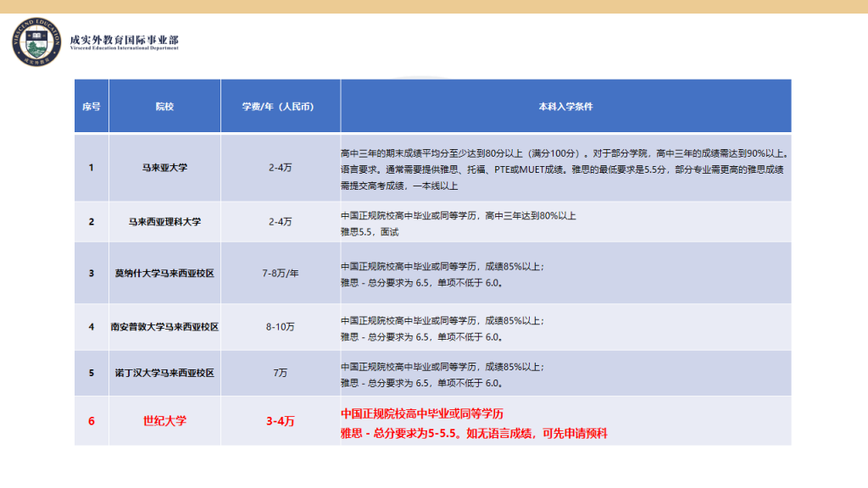
Task: Select the red row number 6
Action: (91, 421)
